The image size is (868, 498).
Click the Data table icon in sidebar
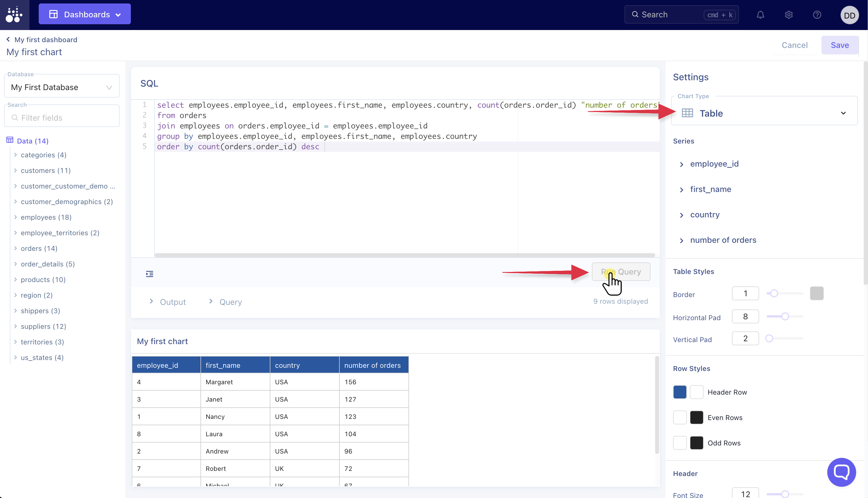coord(10,140)
